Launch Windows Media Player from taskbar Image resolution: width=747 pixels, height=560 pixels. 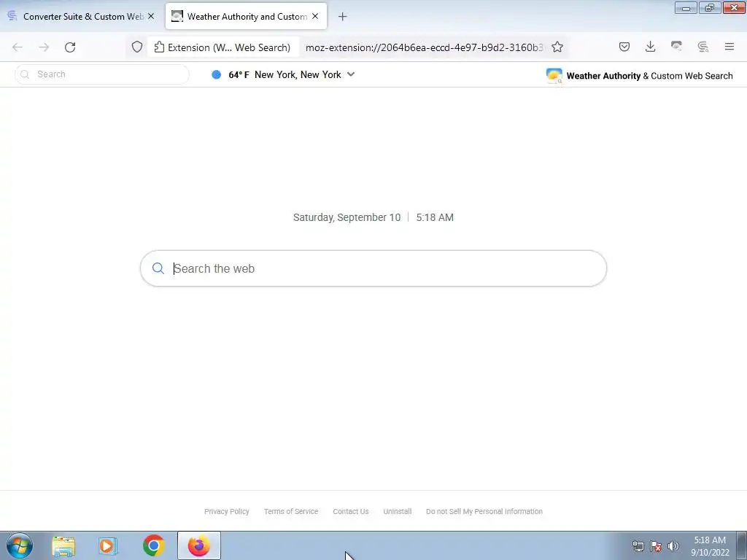click(x=108, y=545)
